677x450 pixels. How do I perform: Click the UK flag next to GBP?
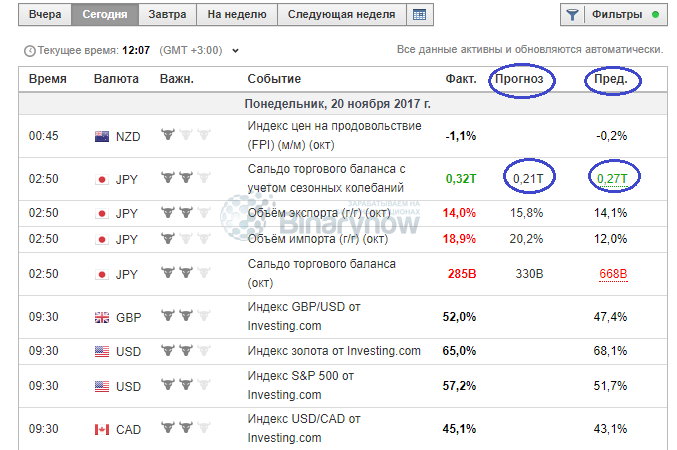(x=102, y=317)
